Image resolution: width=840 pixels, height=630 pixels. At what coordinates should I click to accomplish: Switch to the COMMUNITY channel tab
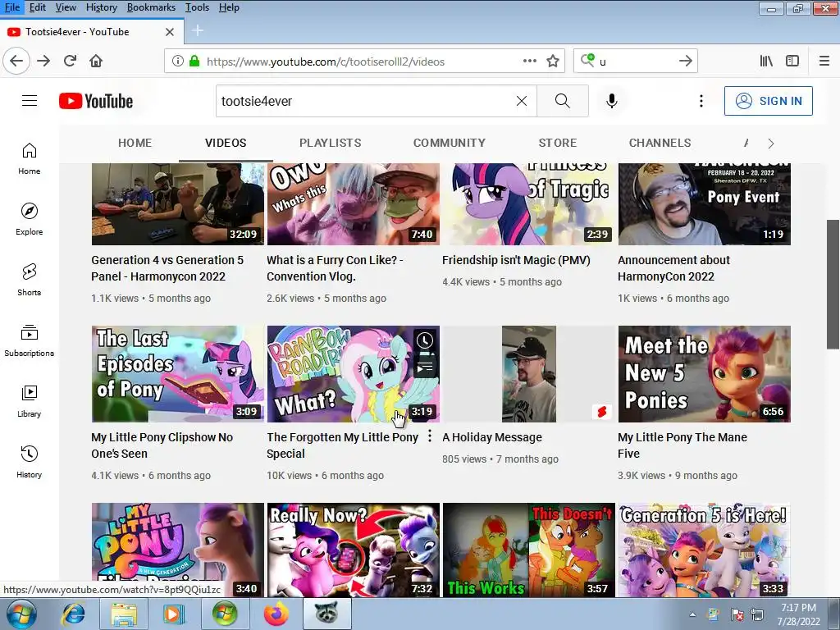[x=450, y=143]
